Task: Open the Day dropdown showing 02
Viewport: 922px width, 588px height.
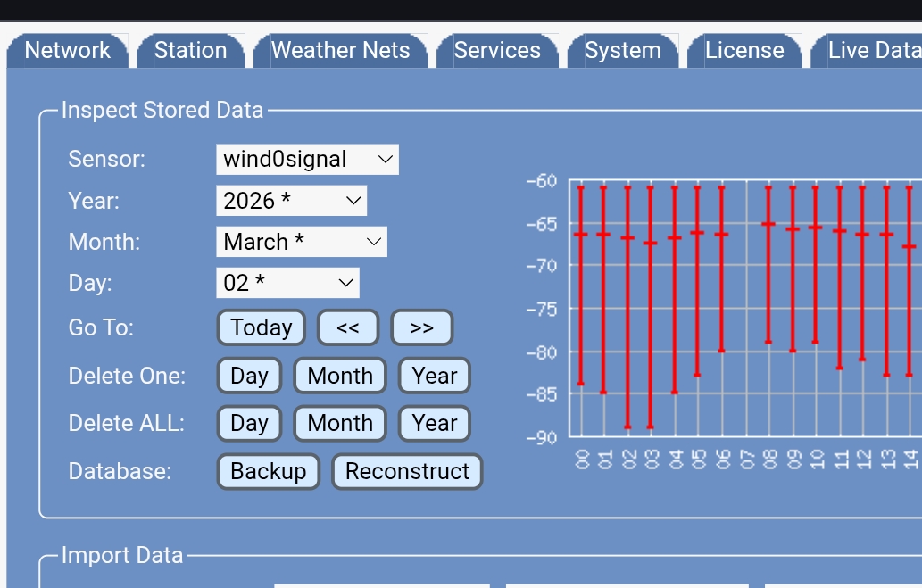Action: (287, 283)
